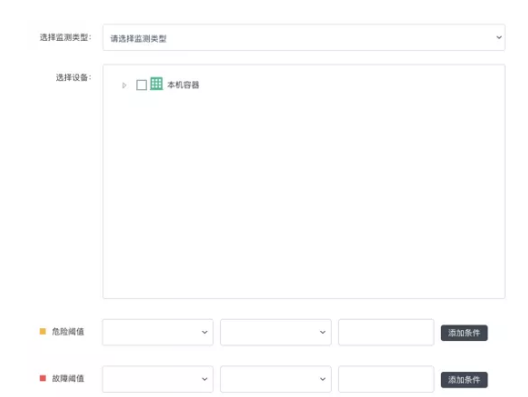Screen dimensions: 528x397
Task: Open the 请选择监测类型 dropdown
Action: (x=304, y=37)
